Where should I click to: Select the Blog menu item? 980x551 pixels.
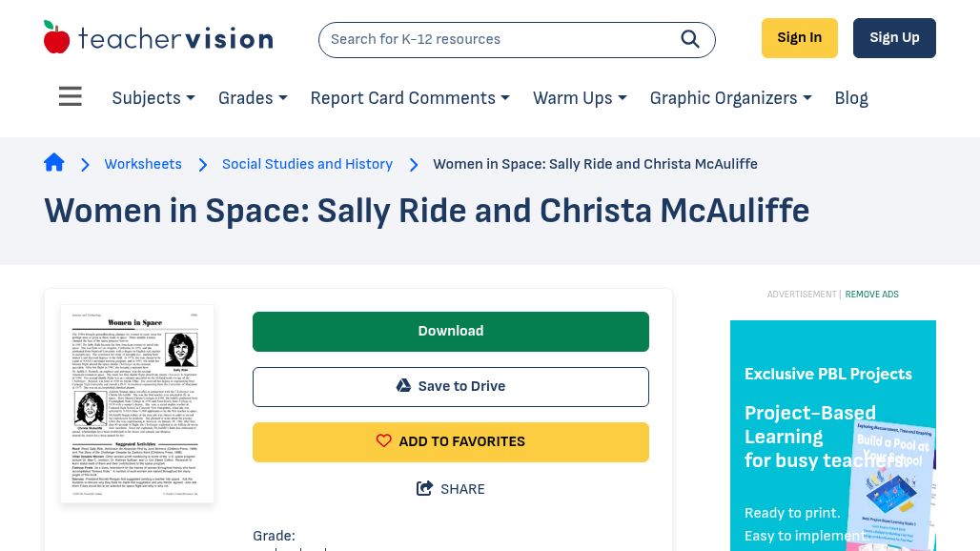tap(850, 98)
